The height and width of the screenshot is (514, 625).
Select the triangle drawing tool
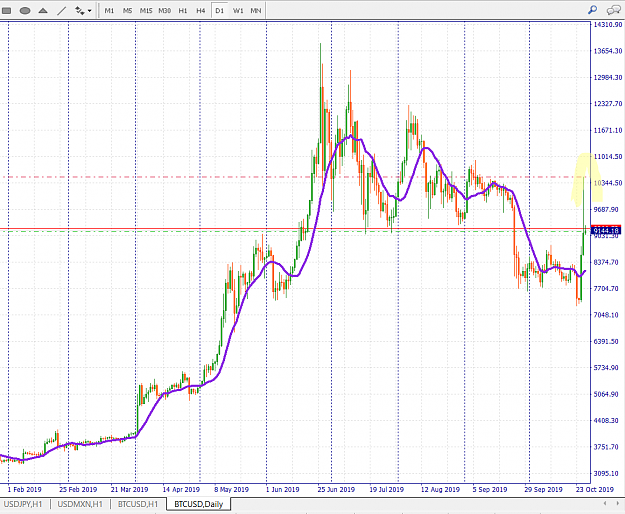point(43,11)
